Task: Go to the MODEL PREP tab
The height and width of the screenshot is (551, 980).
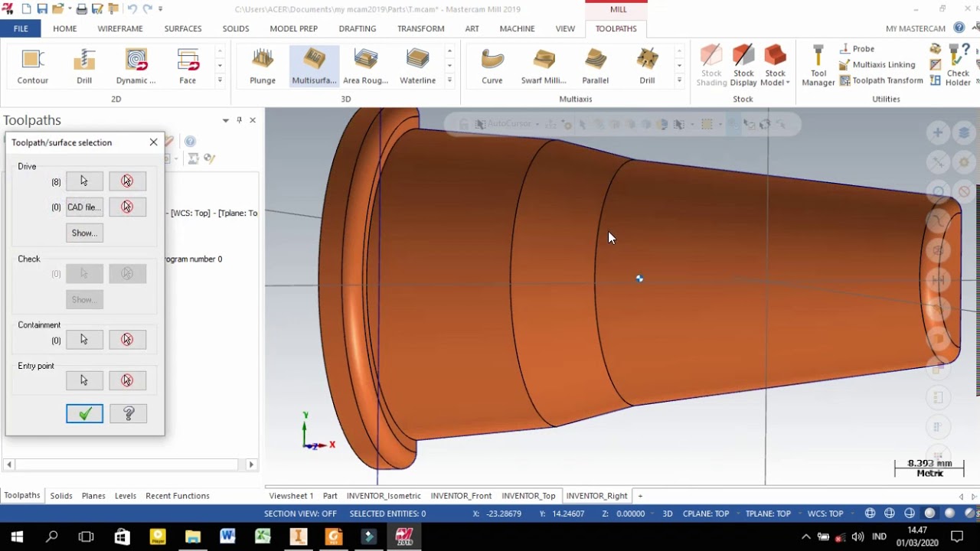Action: coord(293,28)
